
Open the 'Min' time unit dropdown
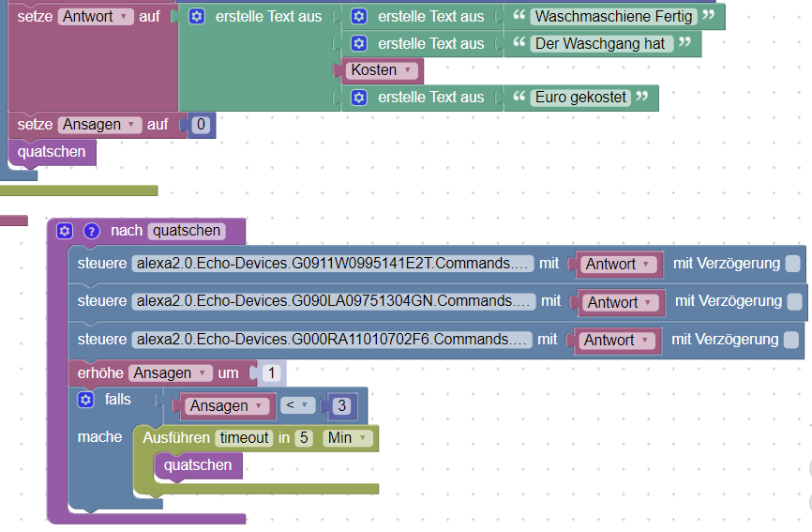click(x=348, y=438)
